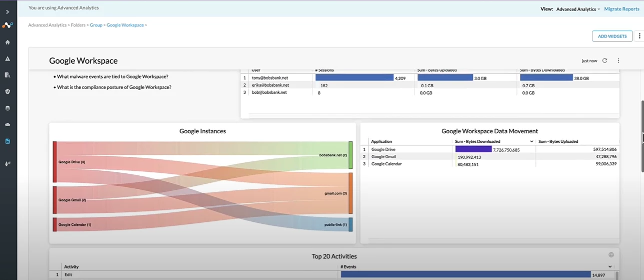Screen dimensions: 644x280
Task: Click the 597,514,806 uploaded value
Action: tap(605, 149)
